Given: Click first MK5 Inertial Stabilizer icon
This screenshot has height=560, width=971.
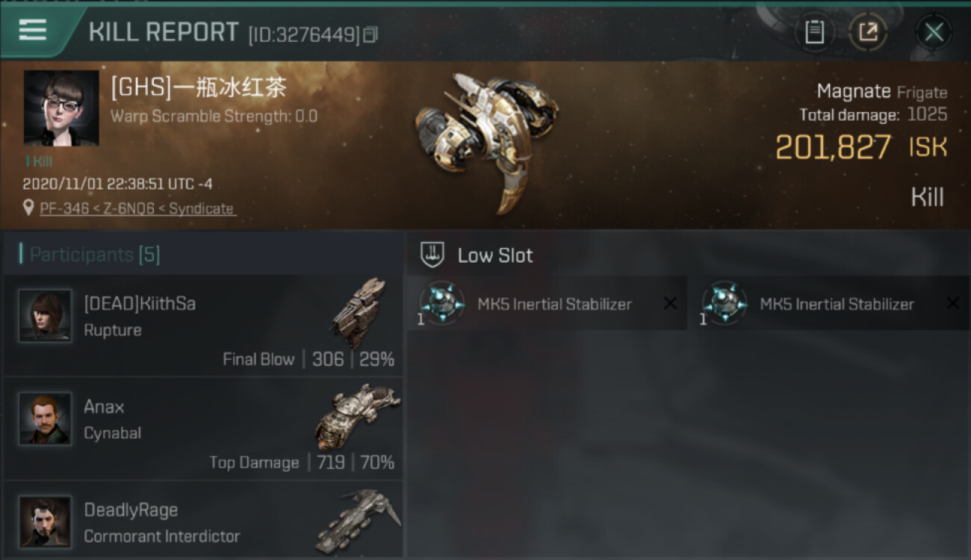Looking at the screenshot, I should point(442,302).
